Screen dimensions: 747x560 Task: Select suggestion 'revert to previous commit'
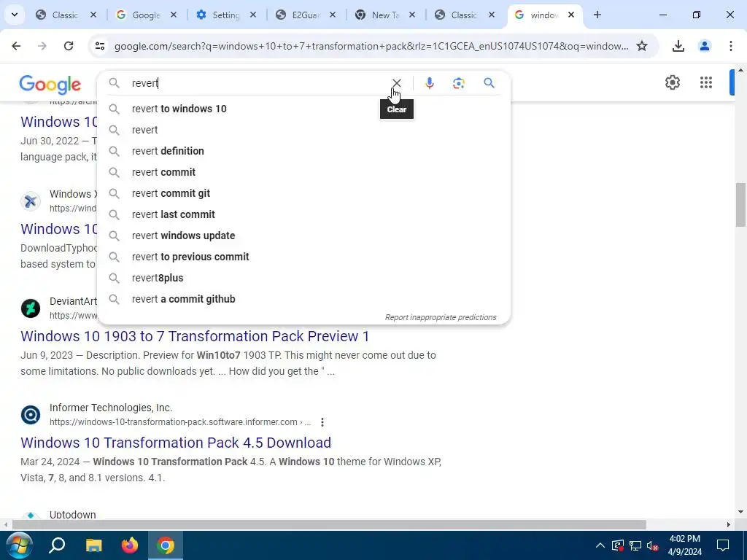303,257
